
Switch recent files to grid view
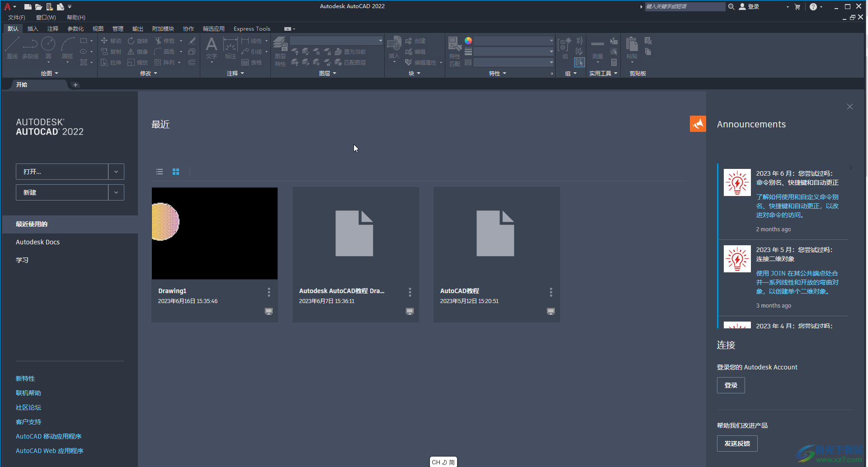click(x=176, y=172)
